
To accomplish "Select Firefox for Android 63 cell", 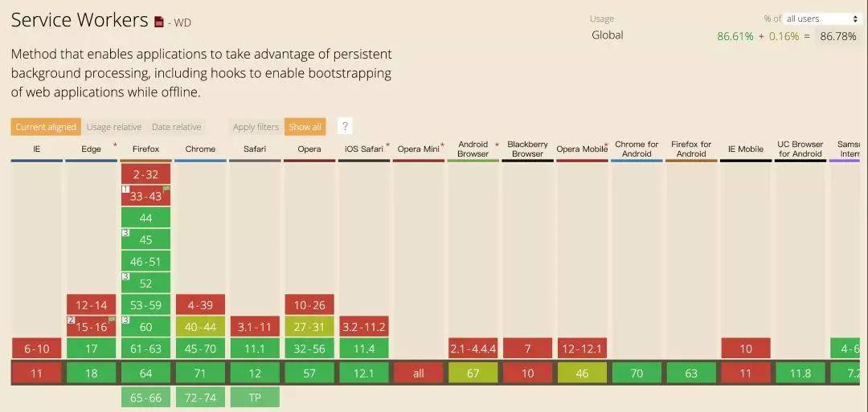I will [691, 373].
